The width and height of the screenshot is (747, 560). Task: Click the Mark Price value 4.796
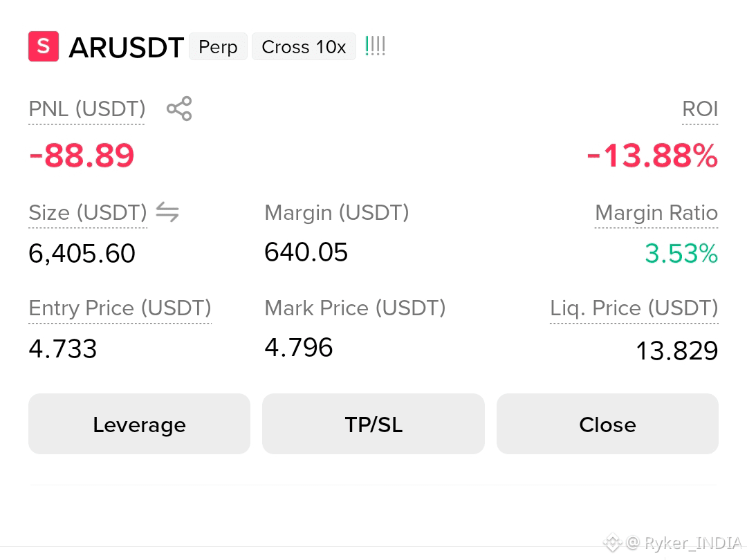coord(299,348)
